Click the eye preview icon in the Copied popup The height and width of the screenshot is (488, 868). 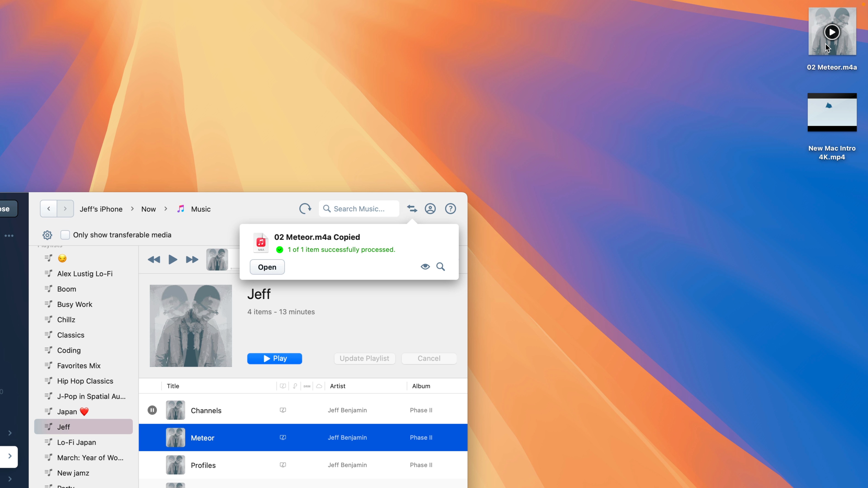click(425, 266)
